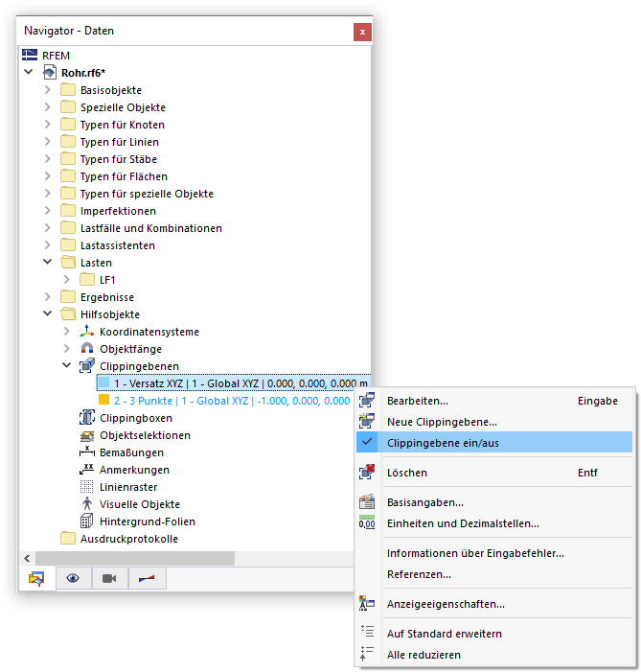Click the Objektfänge magnet icon
641x672 pixels.
pos(87,348)
